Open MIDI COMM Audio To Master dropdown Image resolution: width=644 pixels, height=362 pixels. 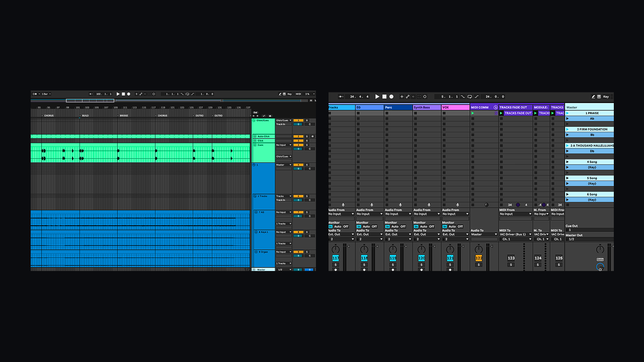(484, 234)
